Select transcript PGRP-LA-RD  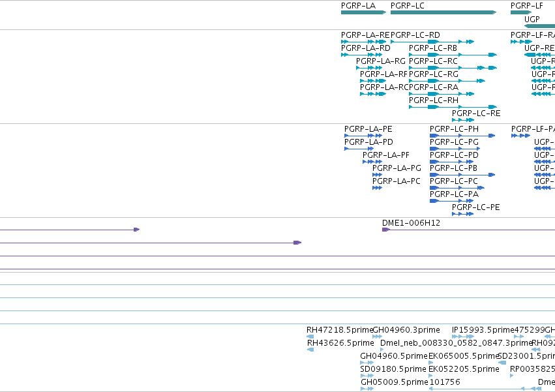(366, 48)
